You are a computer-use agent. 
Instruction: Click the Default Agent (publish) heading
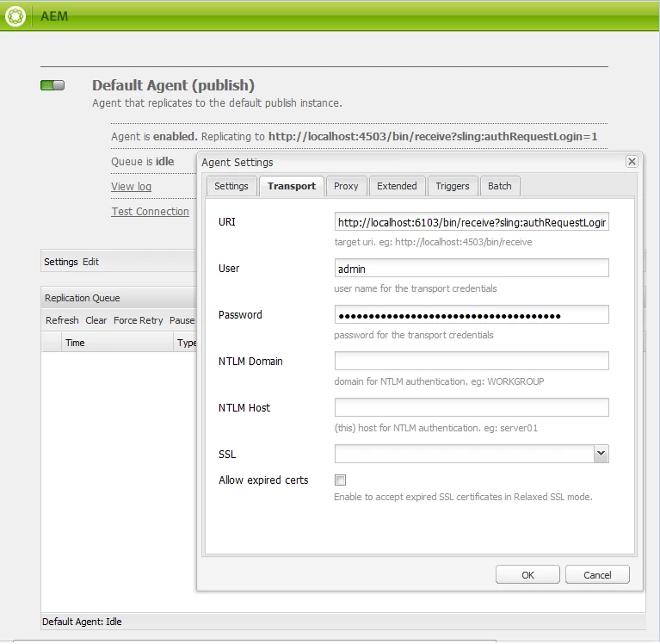pyautogui.click(x=174, y=85)
